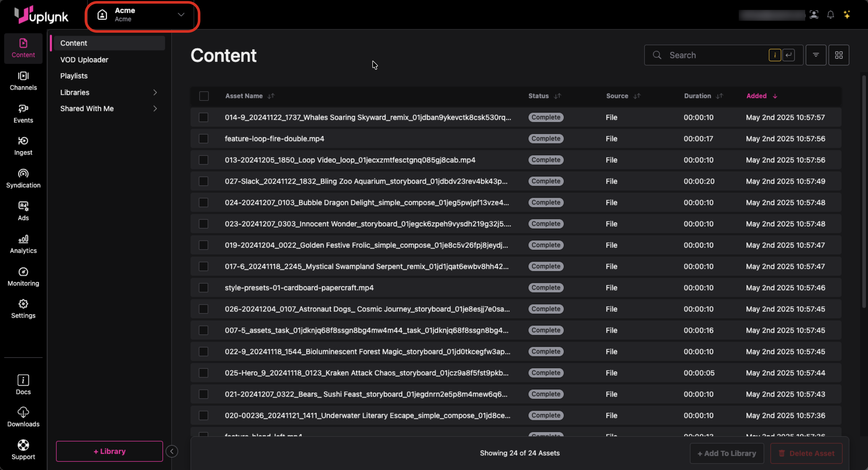868x470 pixels.
Task: Select all assets with header checkbox
Action: pos(204,96)
